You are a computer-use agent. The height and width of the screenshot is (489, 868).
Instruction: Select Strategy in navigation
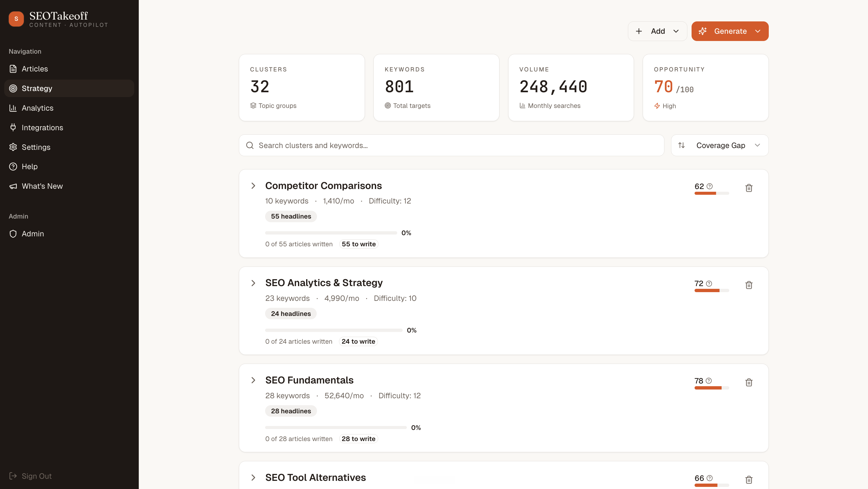pyautogui.click(x=69, y=88)
